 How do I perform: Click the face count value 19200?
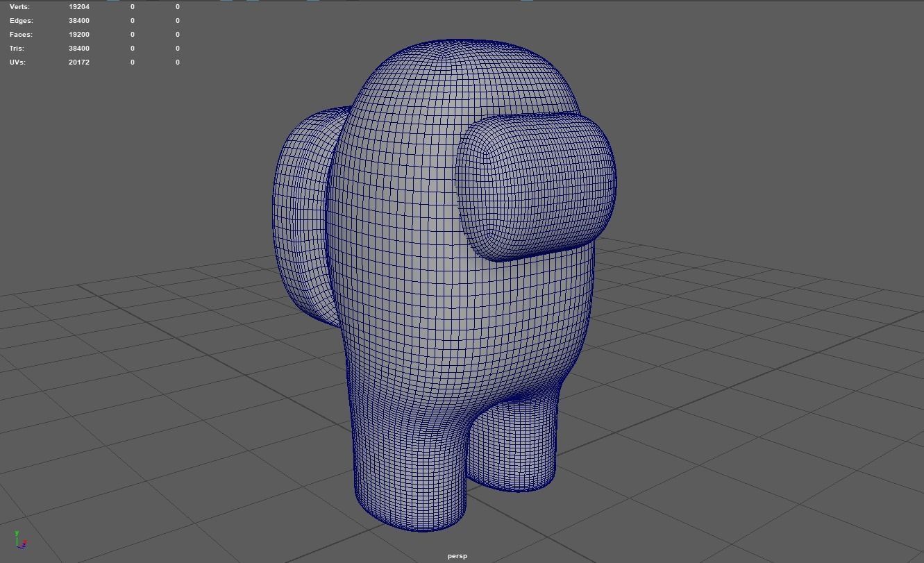tap(79, 35)
